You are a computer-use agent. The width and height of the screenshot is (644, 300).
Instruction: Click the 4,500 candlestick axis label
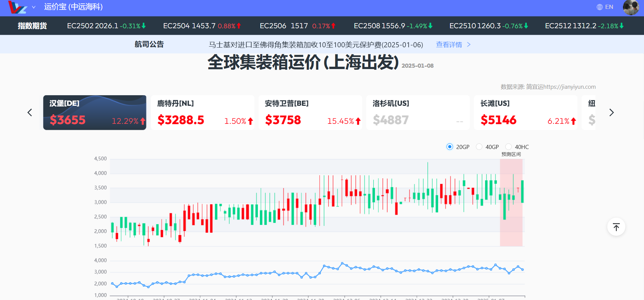100,159
